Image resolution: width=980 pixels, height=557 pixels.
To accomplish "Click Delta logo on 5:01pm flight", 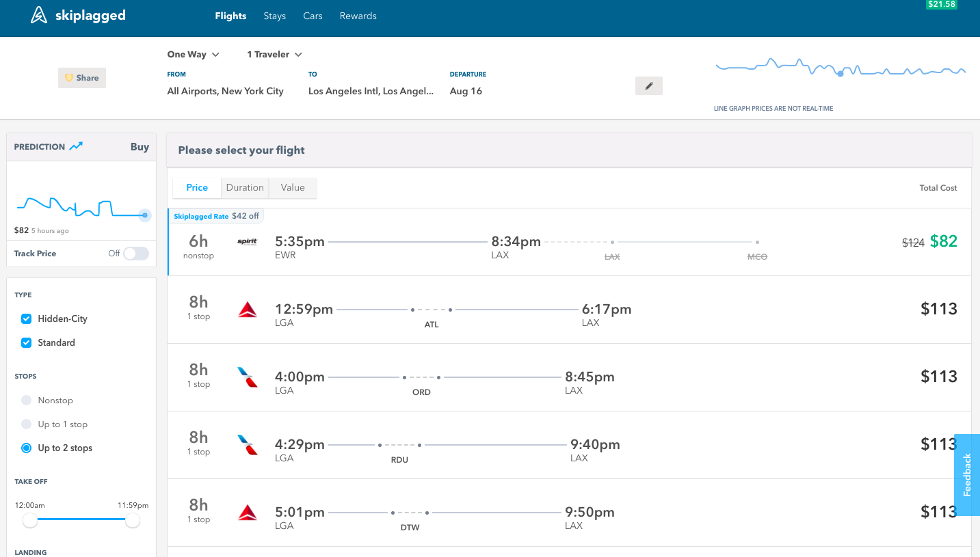I will [x=248, y=513].
